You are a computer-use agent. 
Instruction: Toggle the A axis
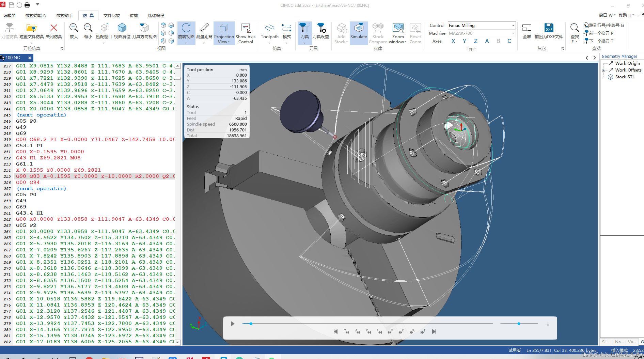(487, 41)
